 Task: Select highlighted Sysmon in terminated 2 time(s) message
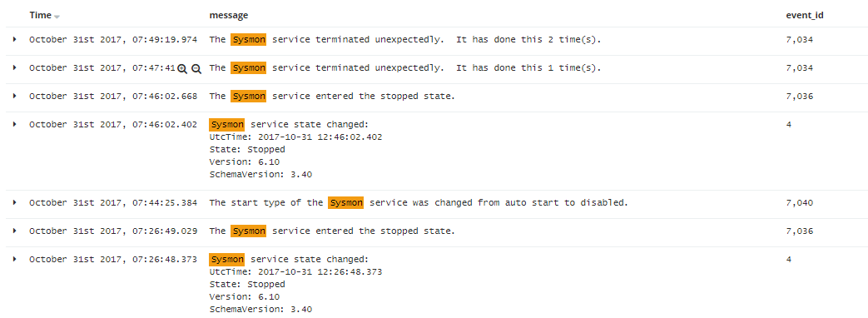coord(249,40)
